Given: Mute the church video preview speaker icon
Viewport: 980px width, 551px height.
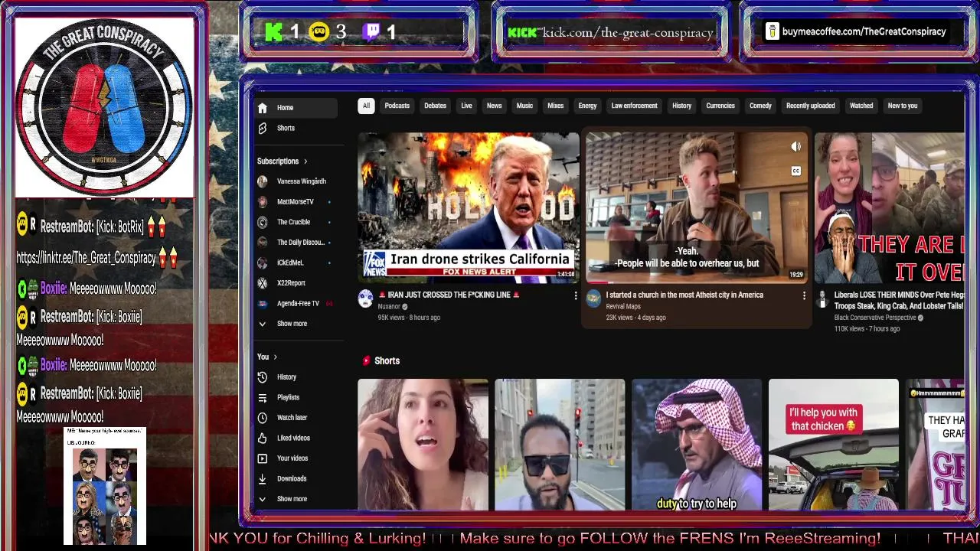Looking at the screenshot, I should click(796, 147).
